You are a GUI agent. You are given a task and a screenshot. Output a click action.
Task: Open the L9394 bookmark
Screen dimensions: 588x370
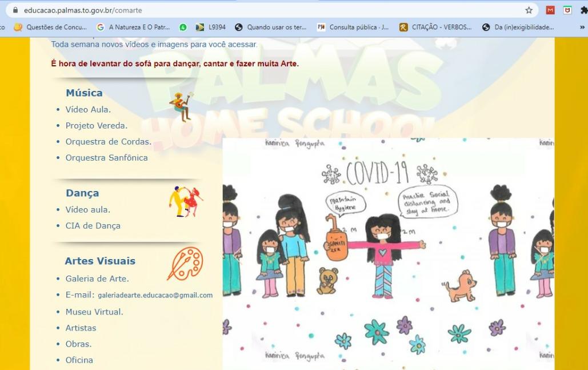pyautogui.click(x=211, y=27)
